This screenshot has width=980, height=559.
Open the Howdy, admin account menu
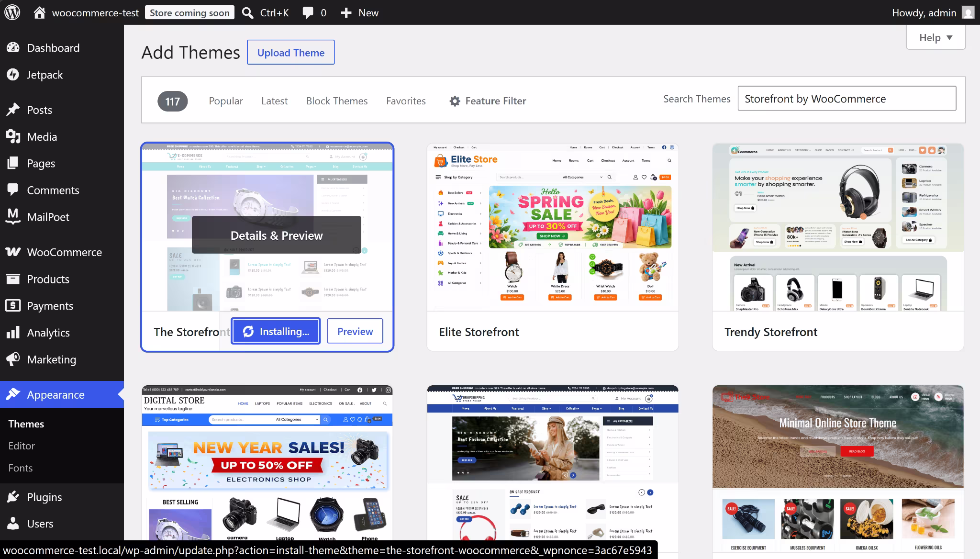click(x=933, y=12)
